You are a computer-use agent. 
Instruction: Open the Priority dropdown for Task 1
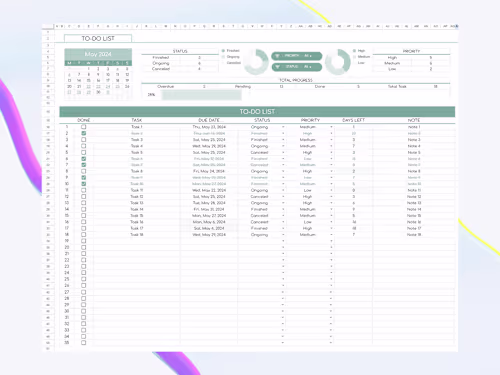tap(331, 127)
